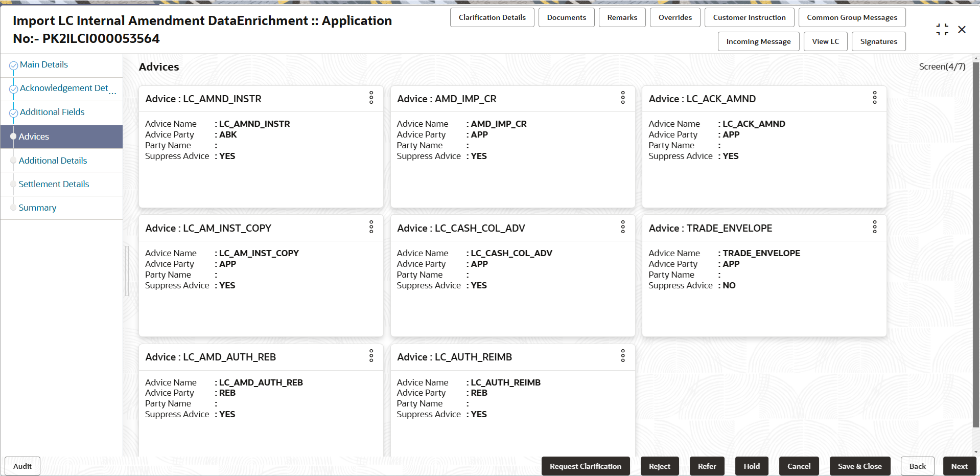Switch to Additional Fields step

(52, 112)
